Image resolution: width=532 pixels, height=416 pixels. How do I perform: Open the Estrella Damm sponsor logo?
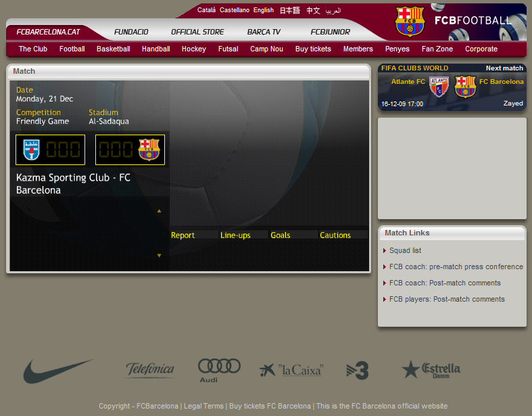pos(431,369)
